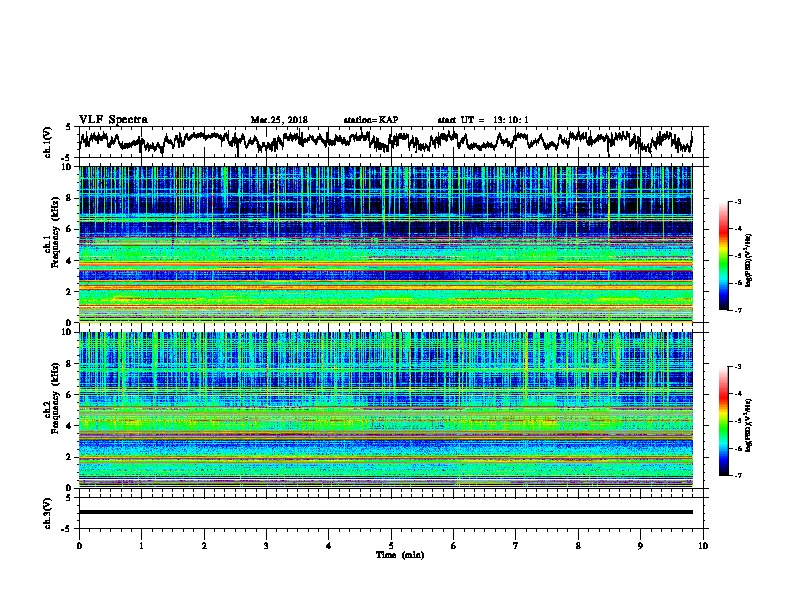The width and height of the screenshot is (792, 612).
Task: Click inside the ch.1 frequency spectrogram
Action: 385,244
